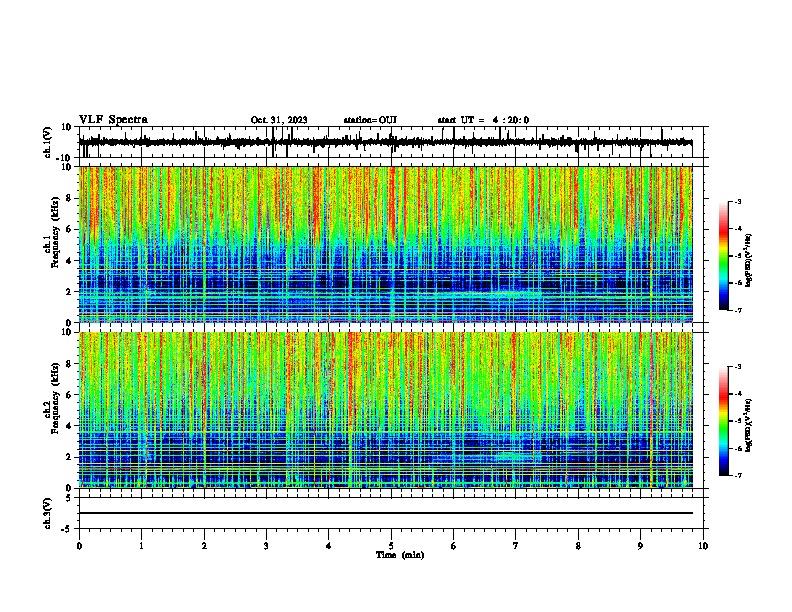Click the ch.1 'Frequency (kHz)' axis label
Screen dimensions: 792x612
pos(55,232)
